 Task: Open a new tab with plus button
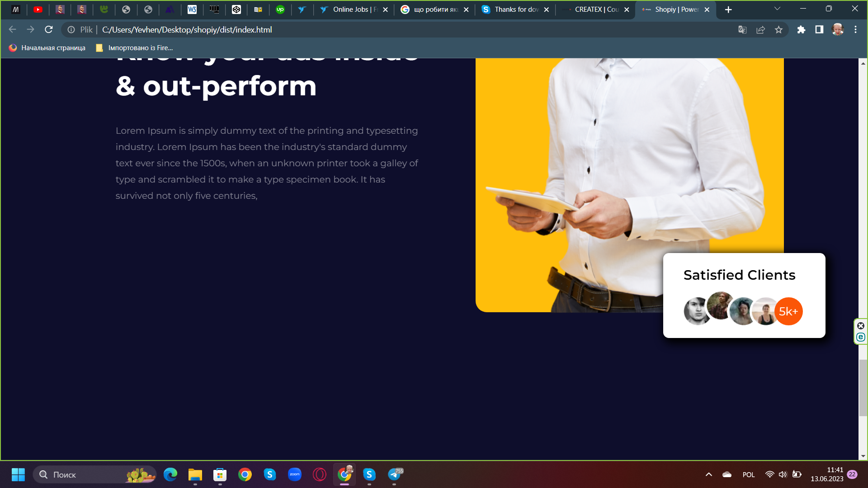[x=728, y=9]
